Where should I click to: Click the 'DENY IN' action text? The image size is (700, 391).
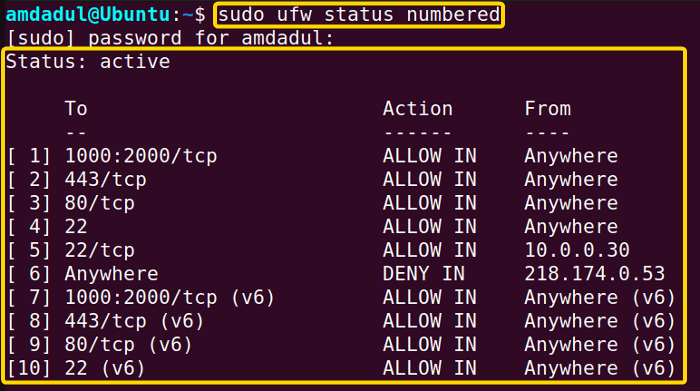(423, 274)
